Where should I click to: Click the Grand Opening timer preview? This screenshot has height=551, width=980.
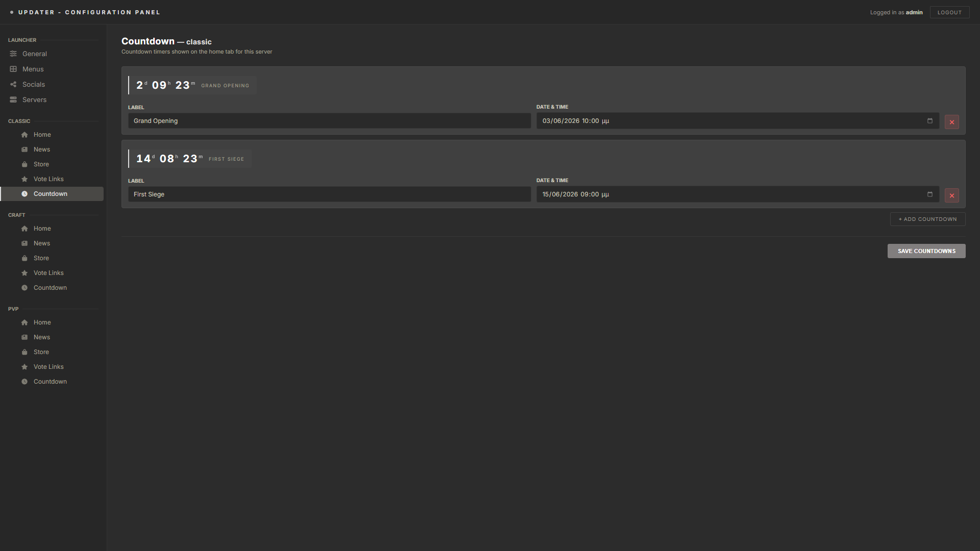coord(192,85)
